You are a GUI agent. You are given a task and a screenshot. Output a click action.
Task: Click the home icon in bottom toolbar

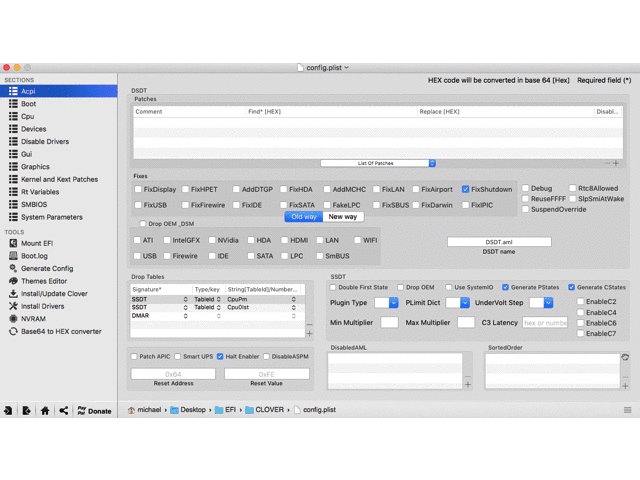[45, 411]
